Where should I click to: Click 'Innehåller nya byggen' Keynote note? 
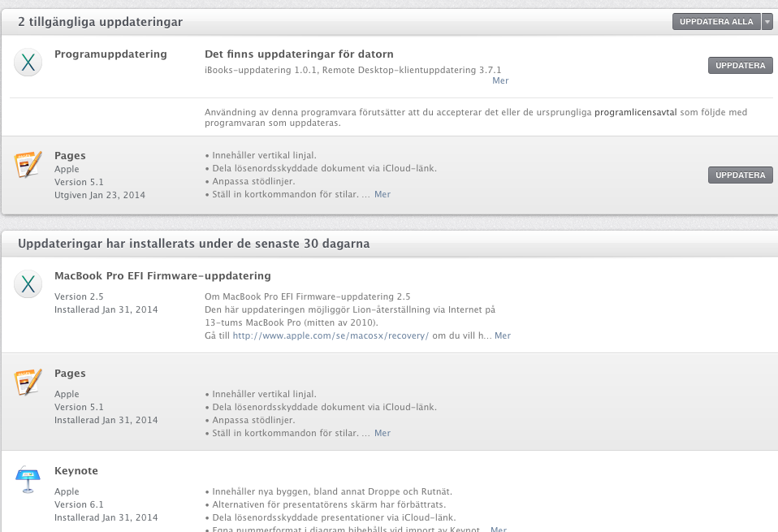[x=328, y=491]
